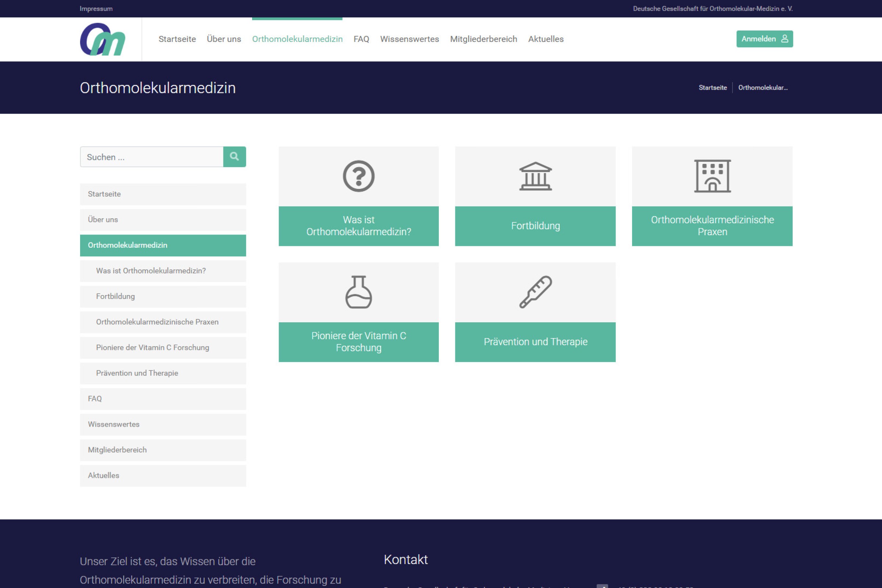
Task: Click the question mark circle icon
Action: (x=359, y=176)
